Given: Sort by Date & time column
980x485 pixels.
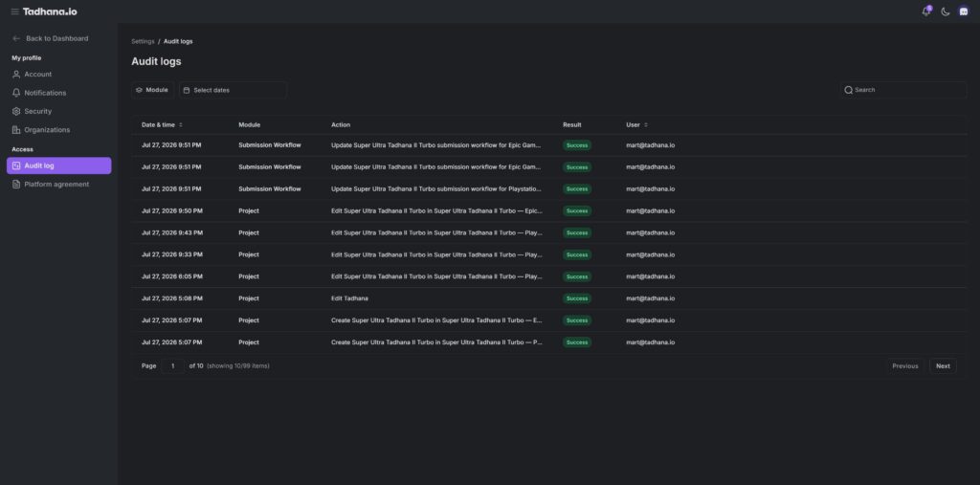Looking at the screenshot, I should pos(162,125).
